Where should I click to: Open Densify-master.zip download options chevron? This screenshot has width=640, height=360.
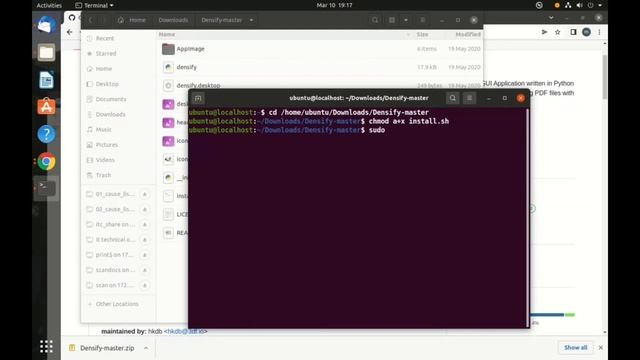146,348
